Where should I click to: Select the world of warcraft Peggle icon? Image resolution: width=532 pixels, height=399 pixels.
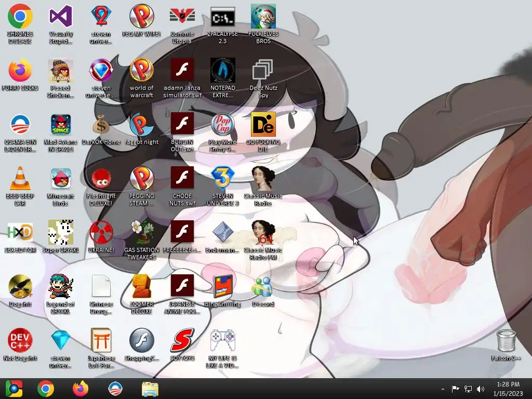coord(141,70)
